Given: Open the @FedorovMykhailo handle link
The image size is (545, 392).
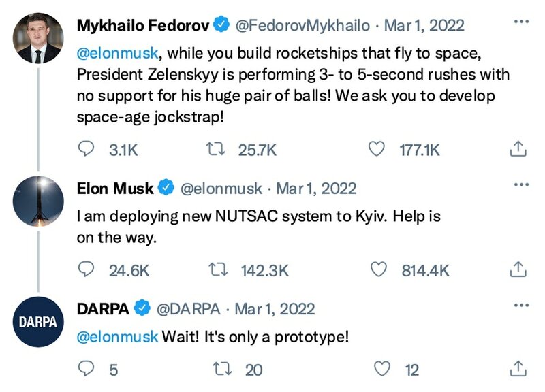Looking at the screenshot, I should click(x=304, y=26).
